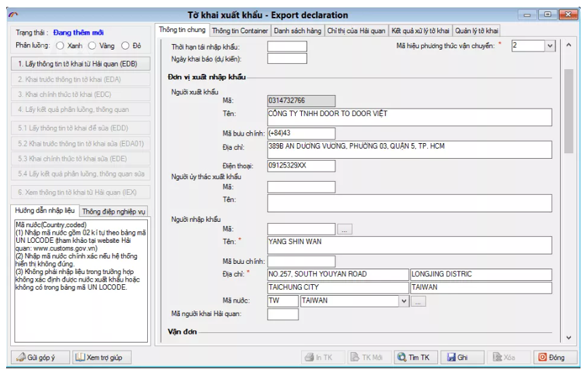The width and height of the screenshot is (588, 369).
Task: Switch to the Thông tin Container tab
Action: [x=240, y=31]
